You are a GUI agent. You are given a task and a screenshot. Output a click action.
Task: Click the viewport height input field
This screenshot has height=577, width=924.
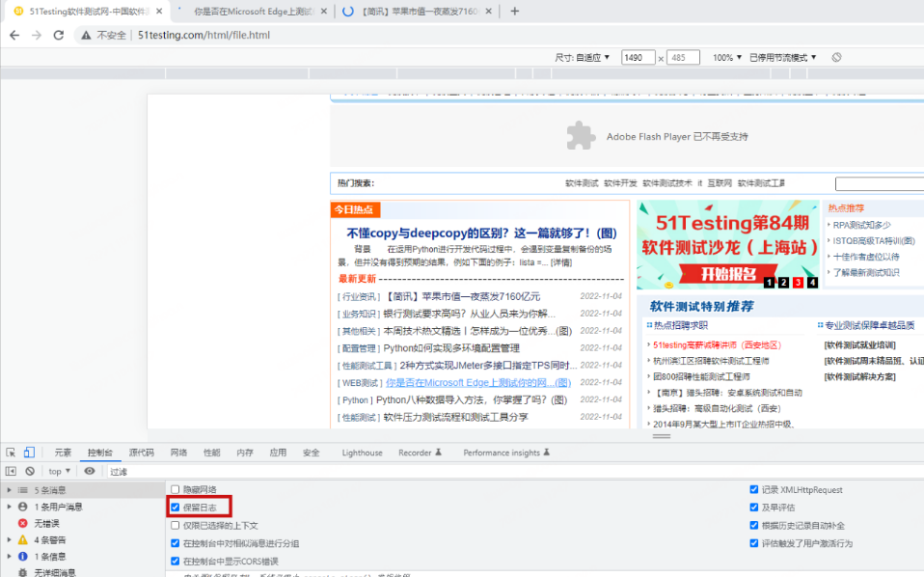click(x=683, y=58)
